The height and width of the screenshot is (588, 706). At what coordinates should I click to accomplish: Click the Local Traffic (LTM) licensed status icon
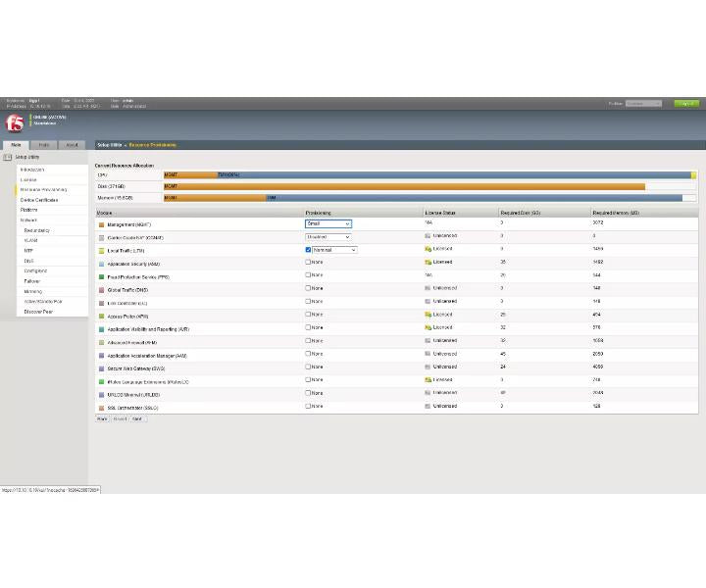429,249
